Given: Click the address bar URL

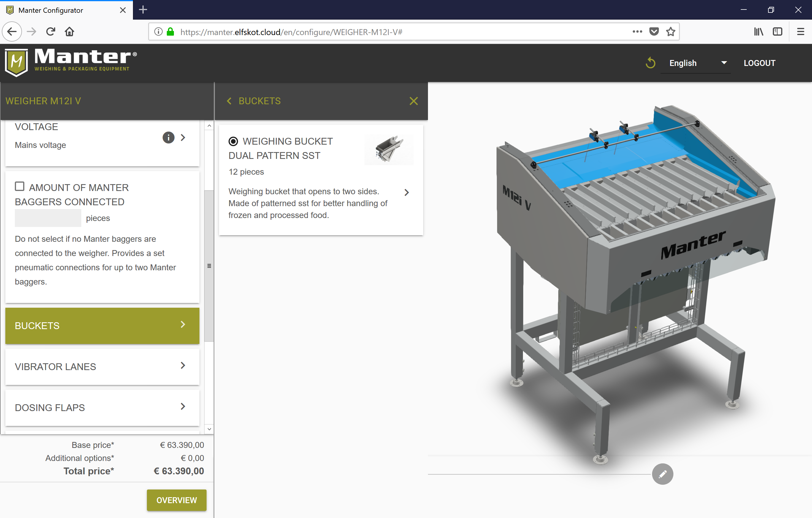Looking at the screenshot, I should click(x=291, y=32).
